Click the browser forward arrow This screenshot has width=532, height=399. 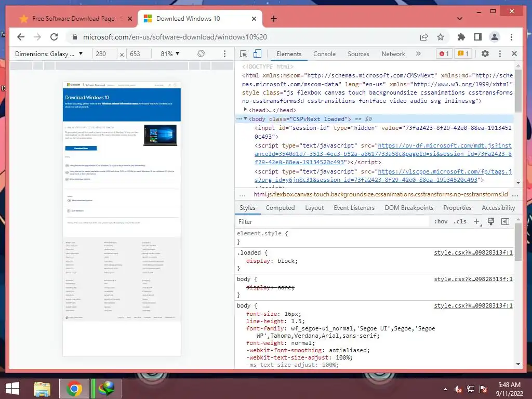[x=37, y=37]
